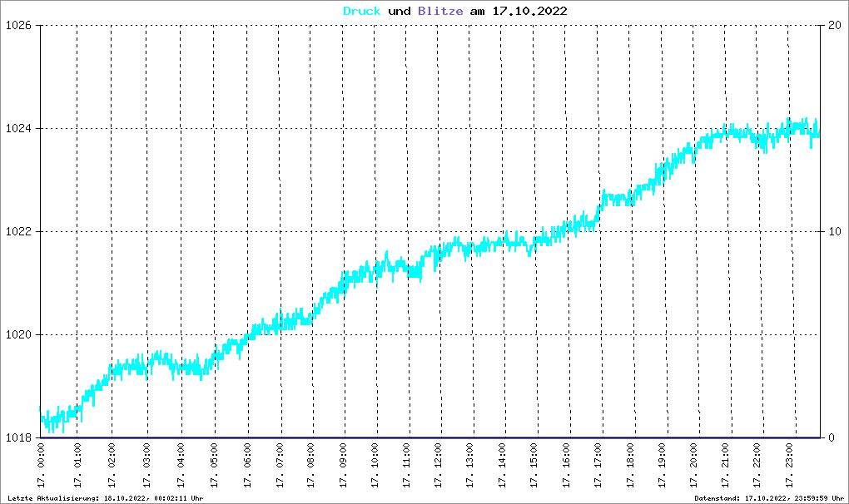
Task: Click the '17. 07:00' time label
Action: 280,466
